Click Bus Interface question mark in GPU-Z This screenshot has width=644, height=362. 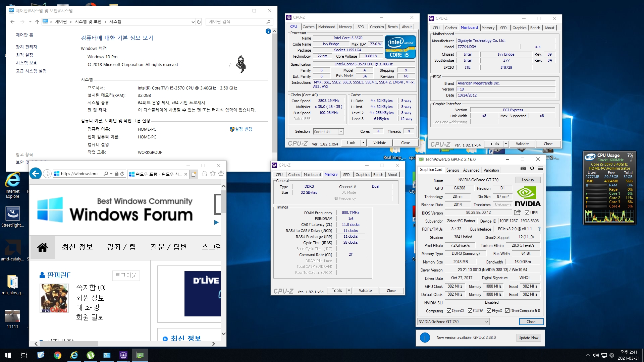[x=539, y=229]
